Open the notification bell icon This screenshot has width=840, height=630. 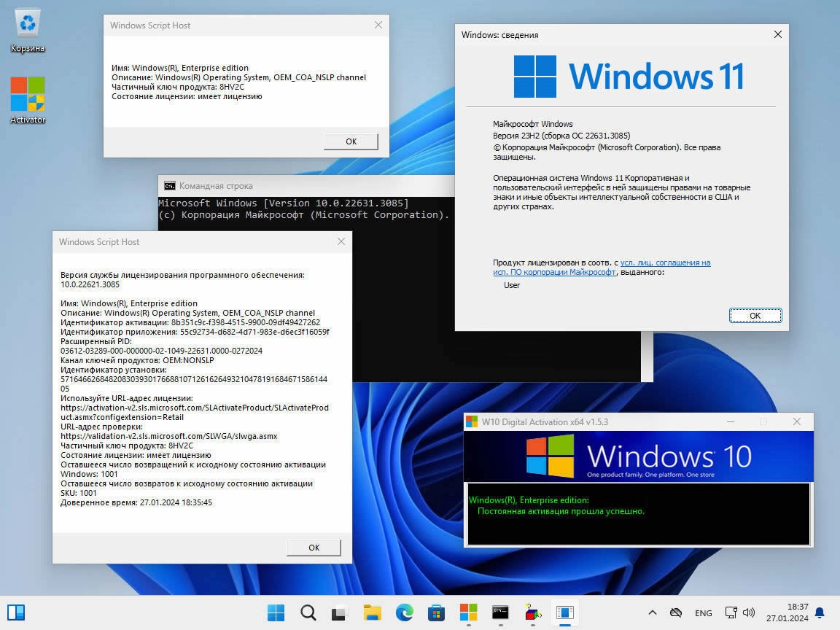pos(820,612)
